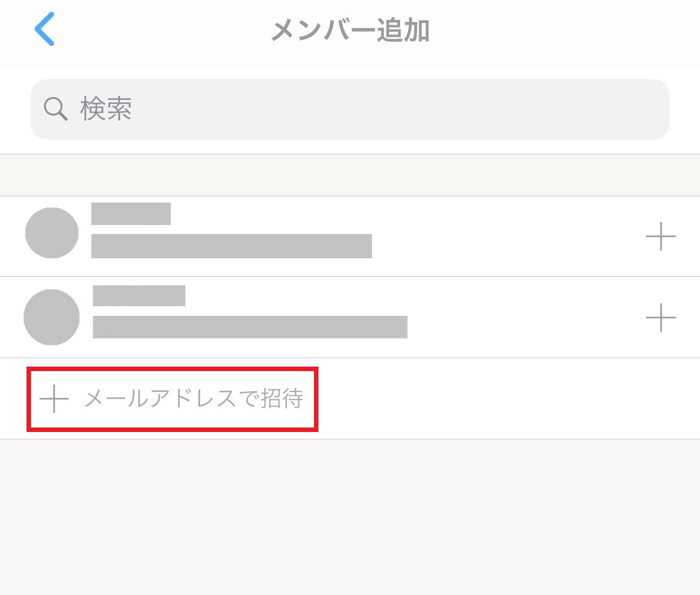
Task: Tap the メールアドレスで招待 label
Action: (x=193, y=399)
